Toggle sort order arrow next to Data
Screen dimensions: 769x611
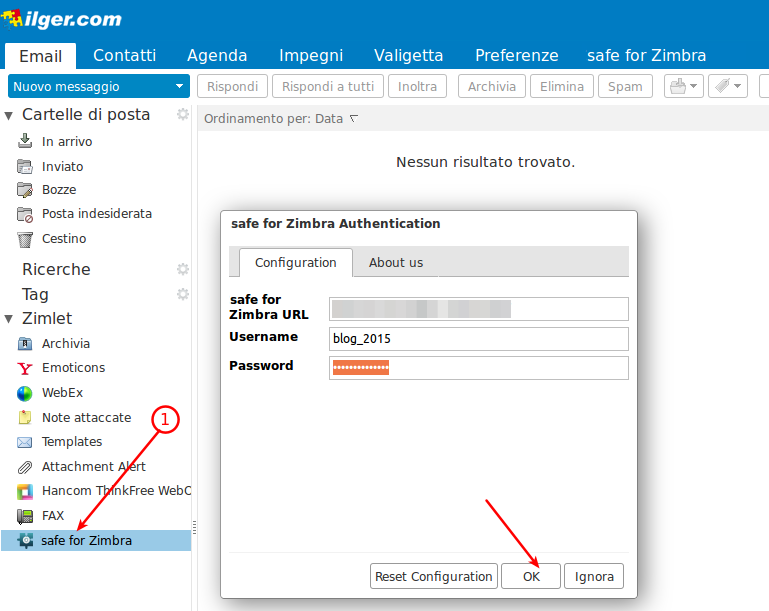pyautogui.click(x=354, y=119)
